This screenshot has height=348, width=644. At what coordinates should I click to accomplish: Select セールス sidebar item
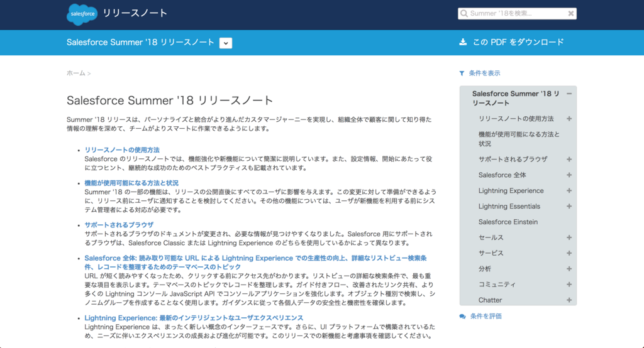(491, 237)
